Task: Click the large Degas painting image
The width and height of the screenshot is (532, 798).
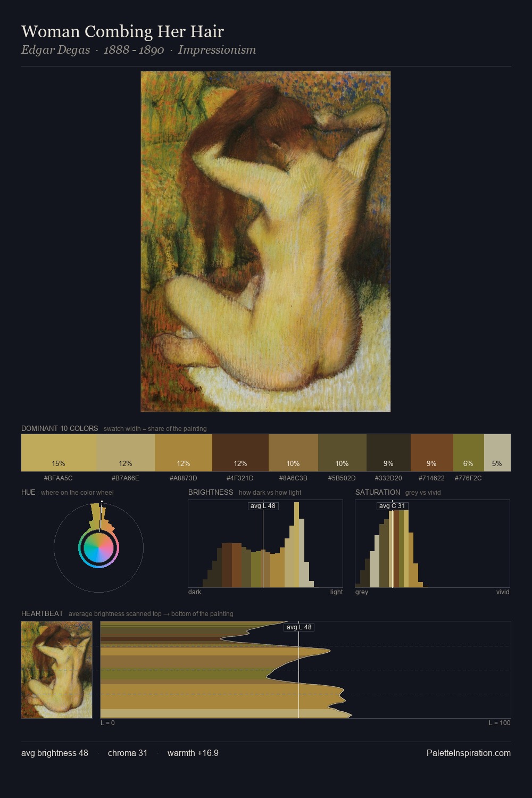Action: tap(265, 242)
